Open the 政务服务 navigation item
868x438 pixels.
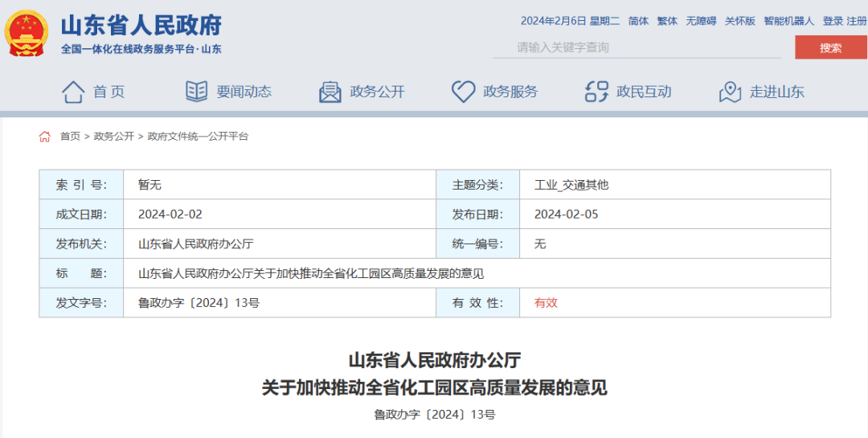click(x=510, y=92)
